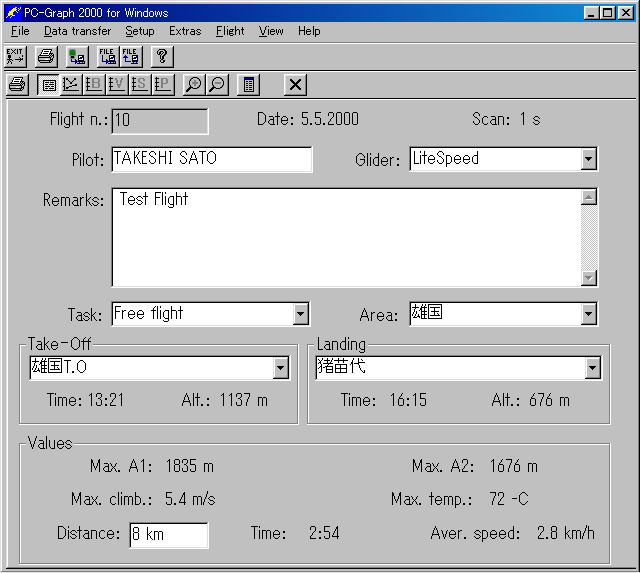
Task: Close the PC-Graph window
Action: point(625,13)
